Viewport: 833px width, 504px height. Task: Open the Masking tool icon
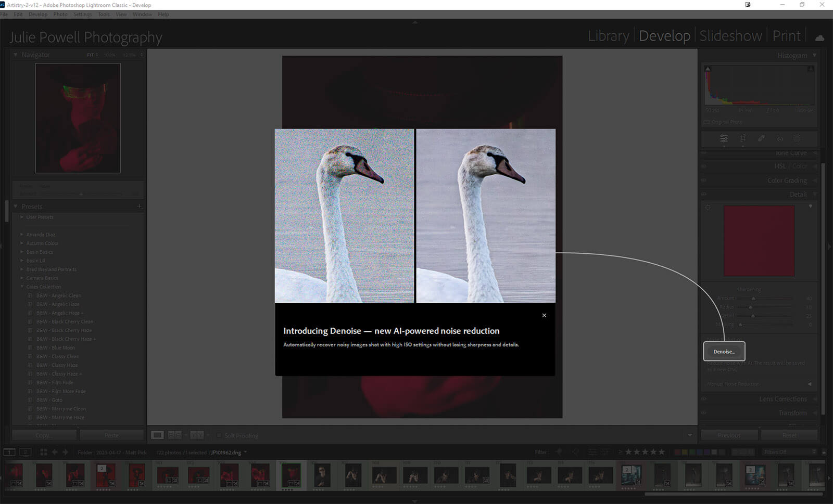coord(797,138)
